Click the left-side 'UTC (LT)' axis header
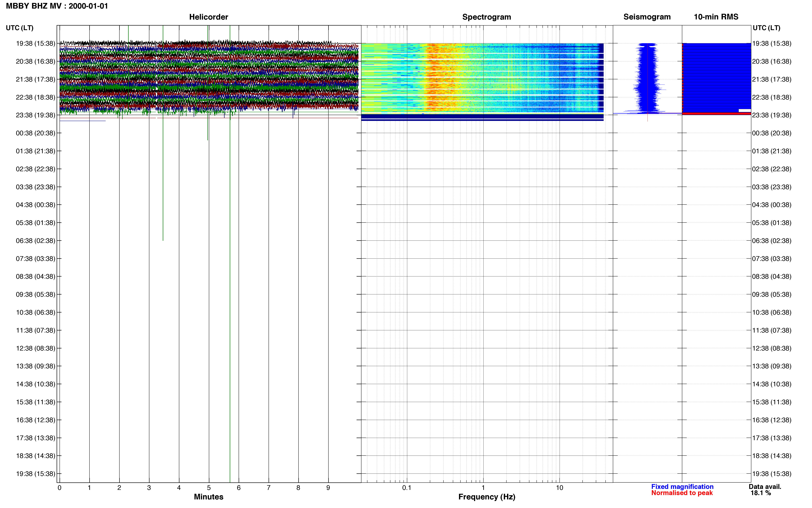This screenshot has width=812, height=508. [x=20, y=28]
